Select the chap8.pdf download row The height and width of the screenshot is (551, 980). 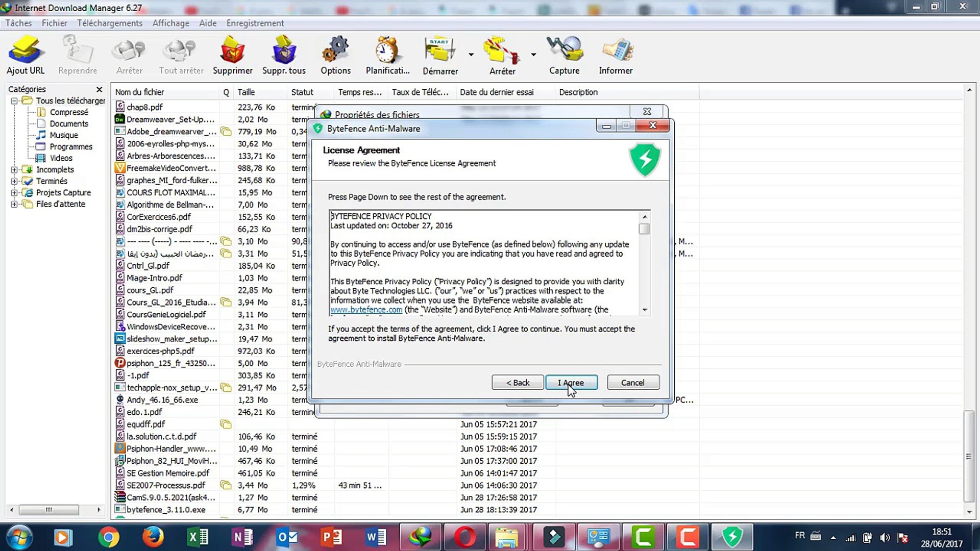(144, 107)
